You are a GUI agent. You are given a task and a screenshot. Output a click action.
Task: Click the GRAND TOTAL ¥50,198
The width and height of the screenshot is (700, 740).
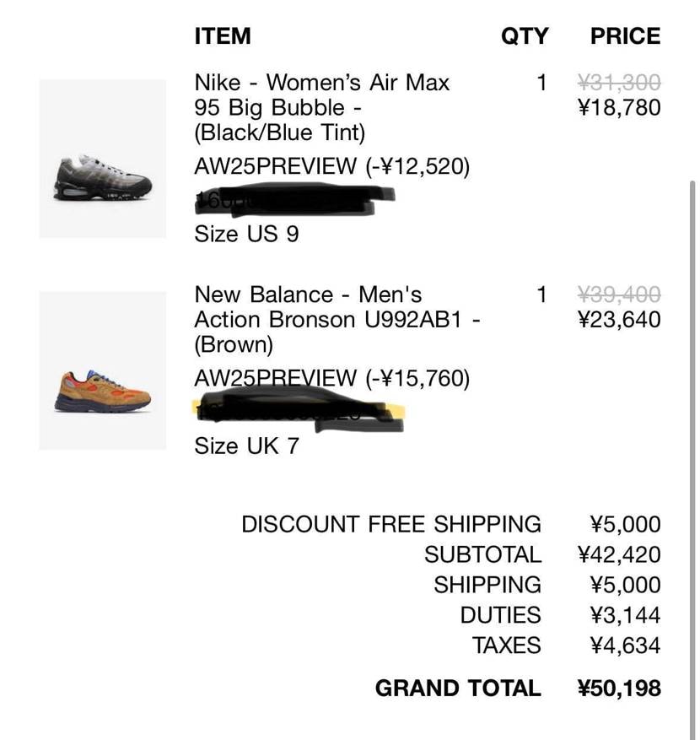[x=619, y=689]
